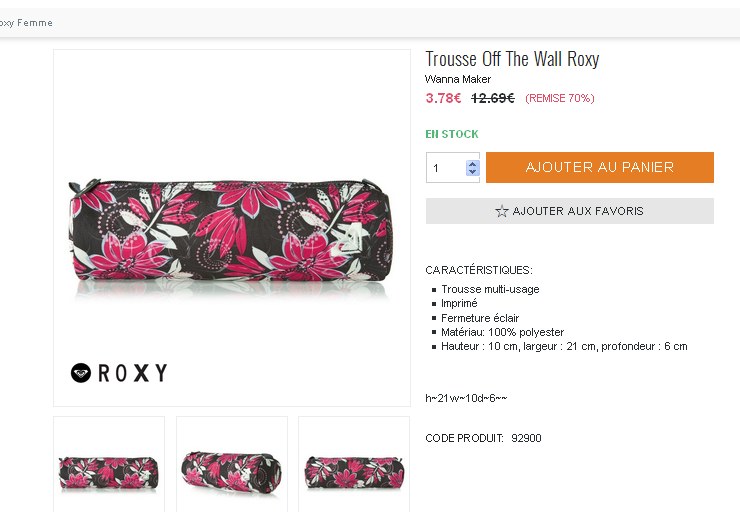Viewport: 740px width, 512px height.
Task: Select the first pencil case thumbnail
Action: (x=109, y=468)
